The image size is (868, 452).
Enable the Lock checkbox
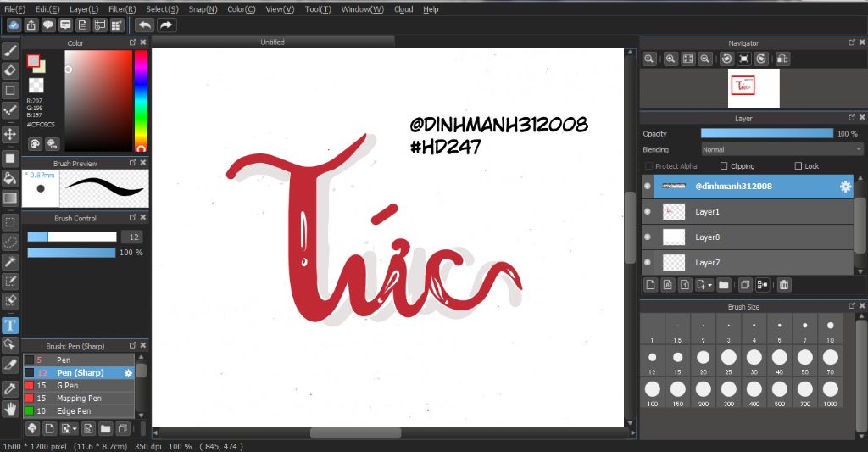[798, 166]
